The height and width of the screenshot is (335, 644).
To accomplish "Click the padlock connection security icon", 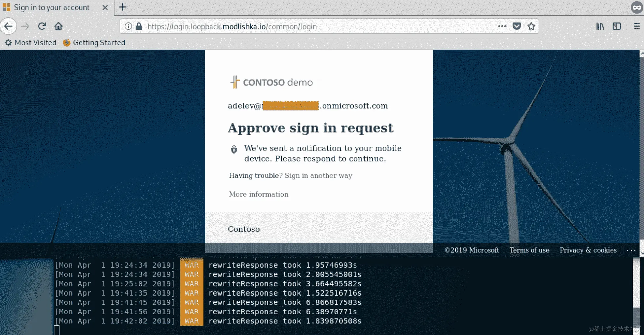I will pos(139,26).
